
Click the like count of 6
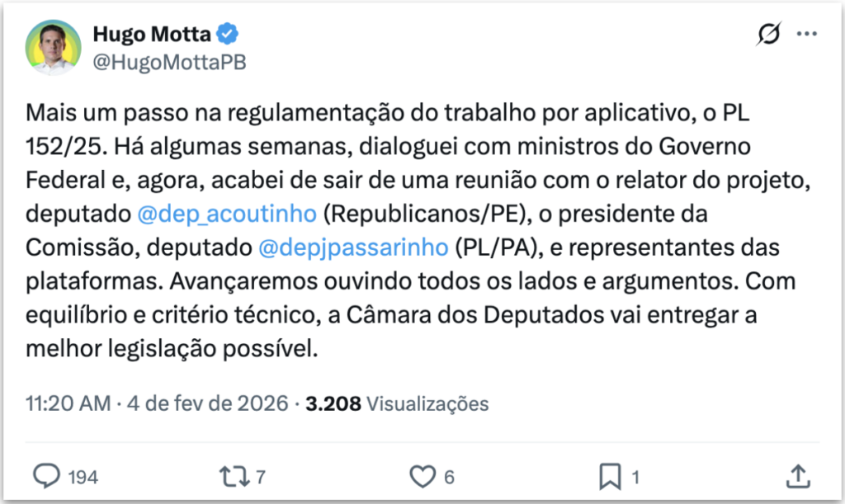click(448, 476)
